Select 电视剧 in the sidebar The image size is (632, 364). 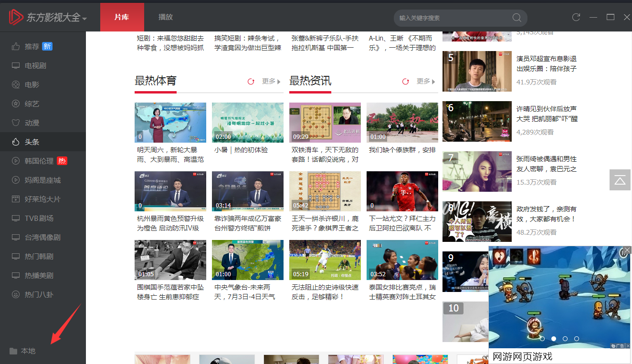pyautogui.click(x=35, y=66)
